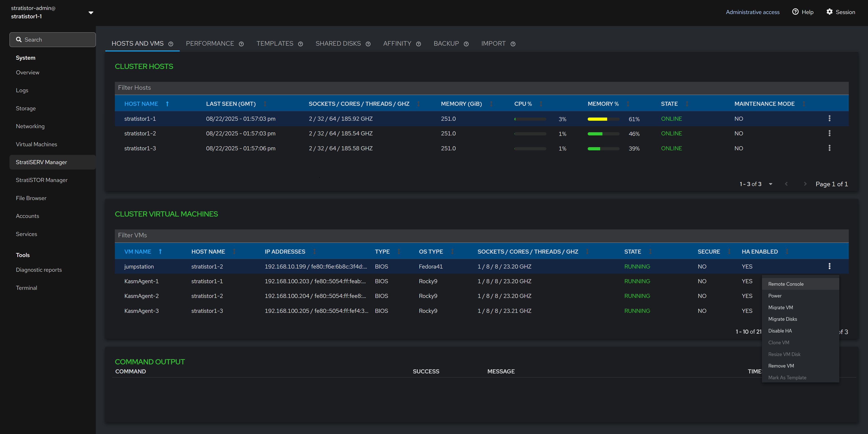Viewport: 868px width, 434px height.
Task: Click Administrative access link
Action: [752, 12]
